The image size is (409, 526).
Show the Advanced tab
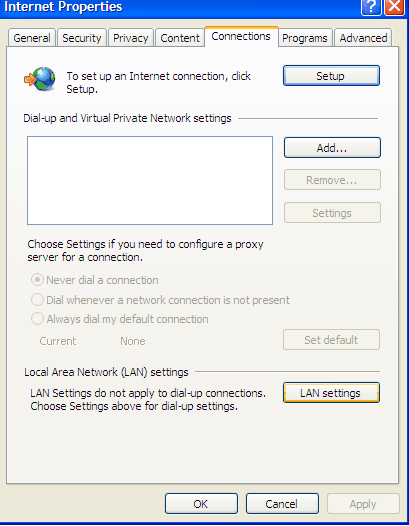(x=363, y=38)
